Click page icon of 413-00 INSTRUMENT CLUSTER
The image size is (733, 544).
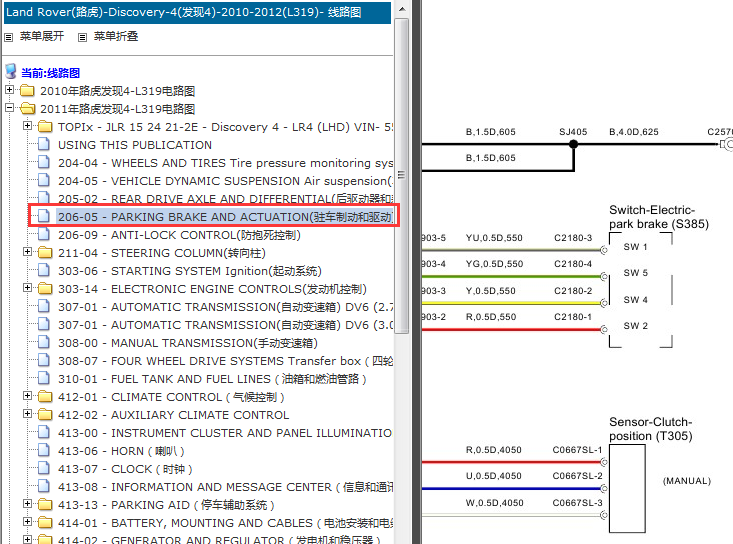pyautogui.click(x=44, y=432)
